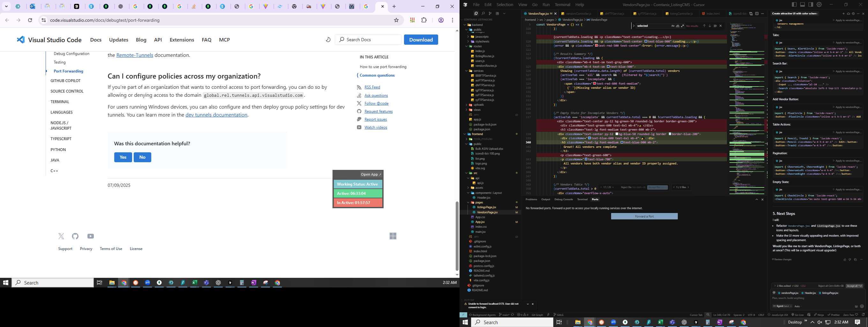Expand the port forwarding error notification chevron
The width and height of the screenshot is (868, 327).
[x=528, y=304]
